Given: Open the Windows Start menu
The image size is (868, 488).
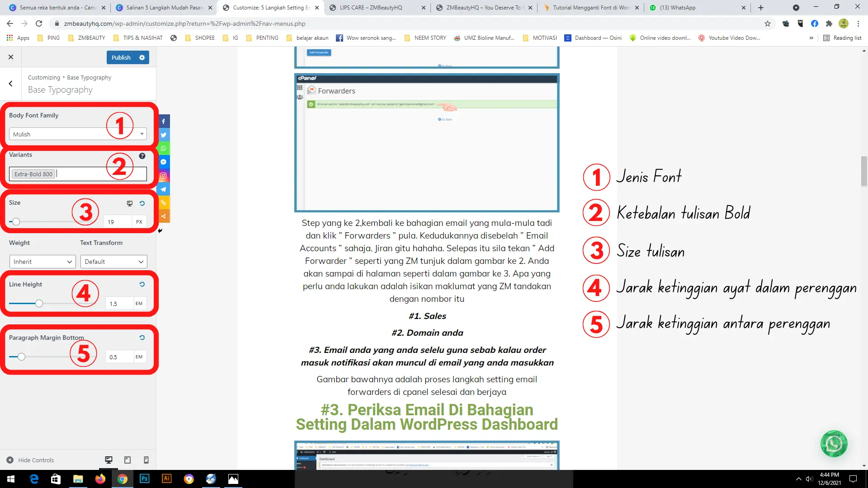Looking at the screenshot, I should 11,479.
